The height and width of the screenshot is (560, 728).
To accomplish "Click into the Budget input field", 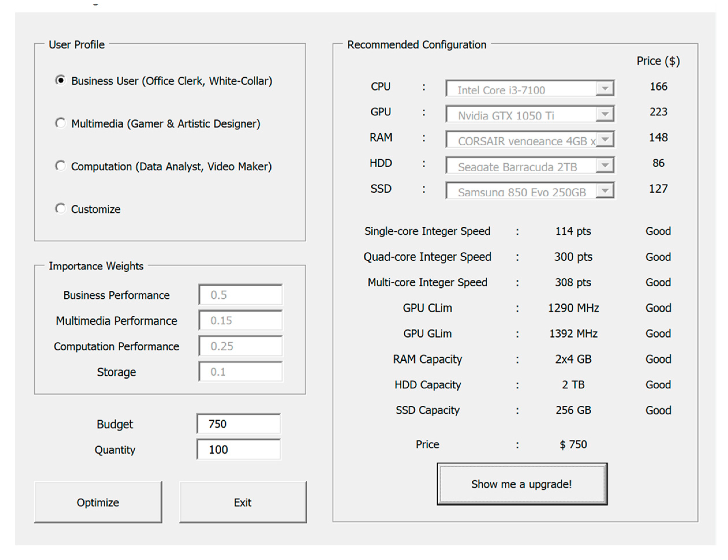I will click(x=238, y=424).
